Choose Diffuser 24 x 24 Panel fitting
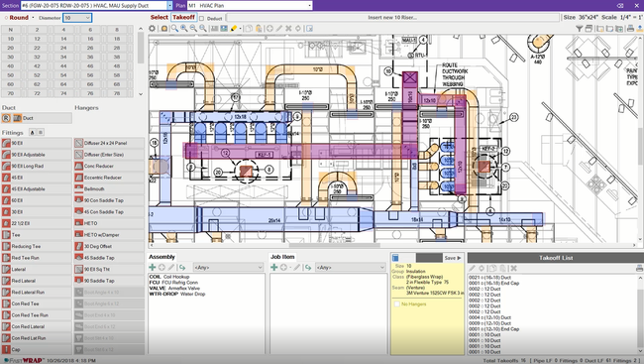Viewport: 644px width, 364px height. point(109,143)
